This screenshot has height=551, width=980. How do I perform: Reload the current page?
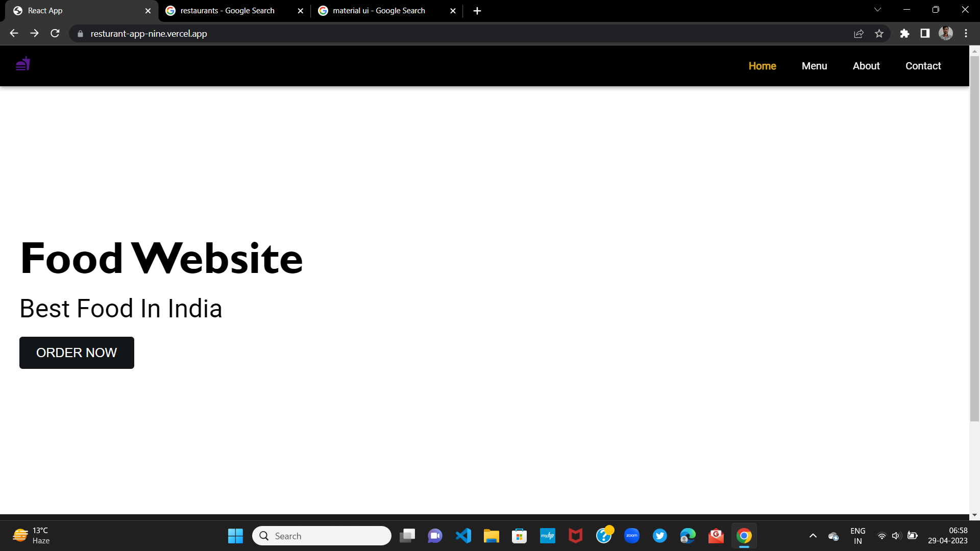pyautogui.click(x=55, y=34)
